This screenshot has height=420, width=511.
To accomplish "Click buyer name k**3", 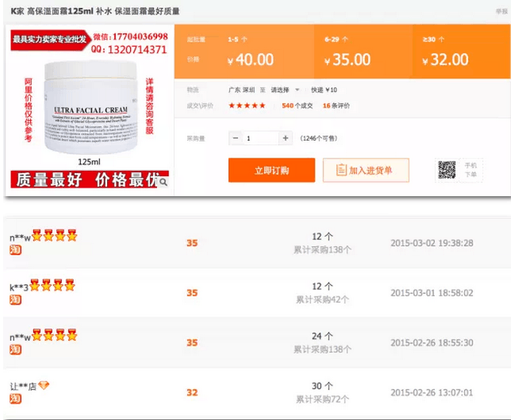I will 19,288.
